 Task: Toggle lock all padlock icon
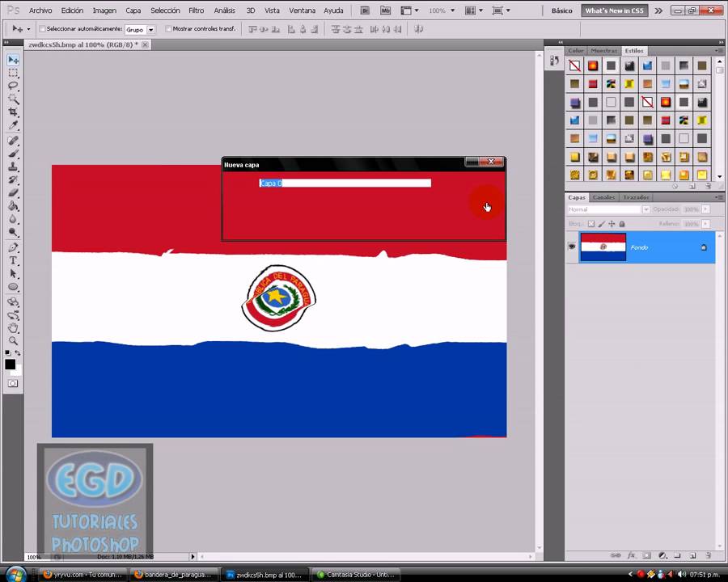pyautogui.click(x=622, y=224)
